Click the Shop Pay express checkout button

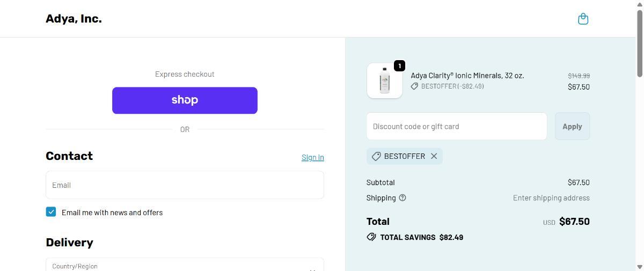click(x=185, y=100)
